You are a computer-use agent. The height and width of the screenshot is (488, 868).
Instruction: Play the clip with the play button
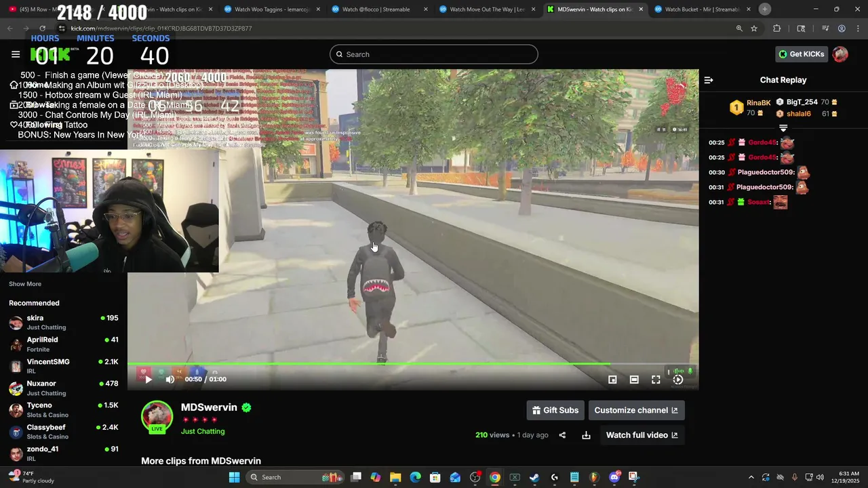pyautogui.click(x=149, y=380)
